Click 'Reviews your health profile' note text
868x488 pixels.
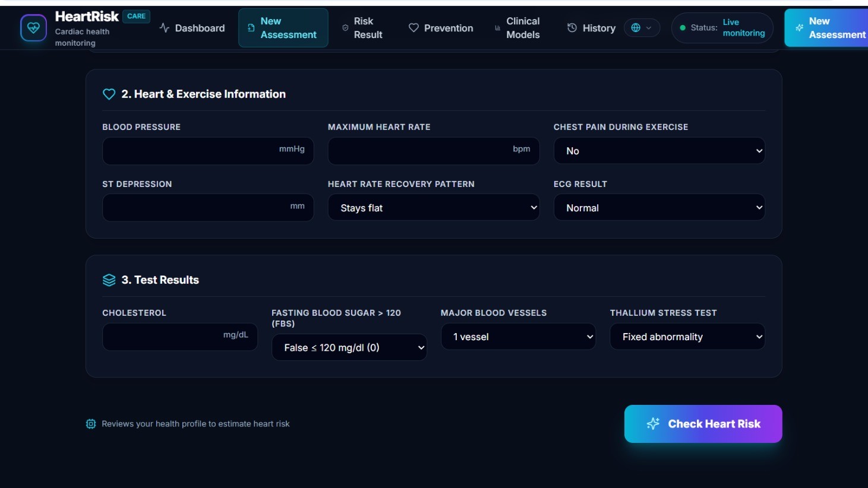[x=195, y=424]
